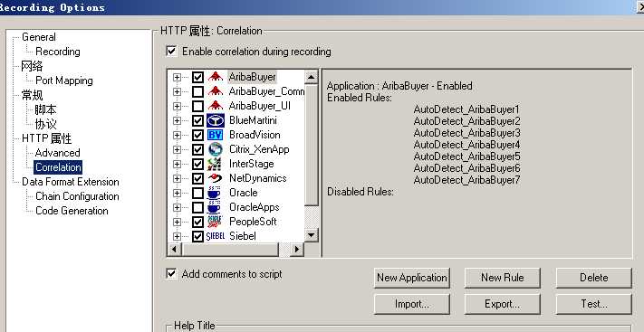Screen dimensions: 644x332
Task: Expand the NetDynamics tree node
Action: click(177, 178)
